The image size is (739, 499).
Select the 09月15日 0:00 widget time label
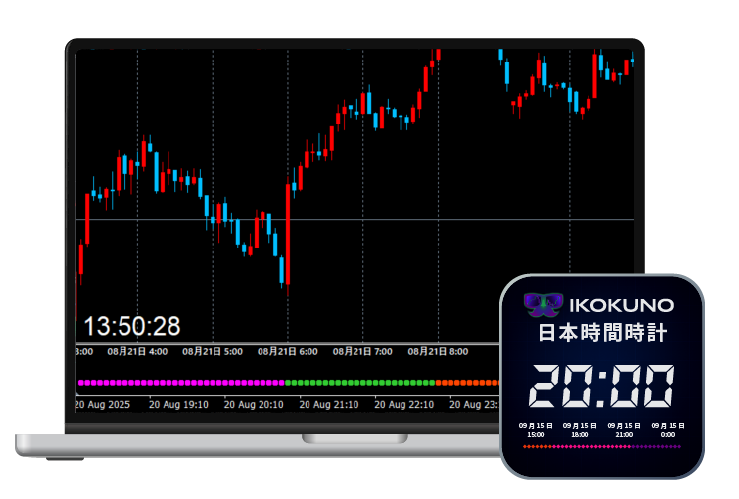[x=667, y=429]
